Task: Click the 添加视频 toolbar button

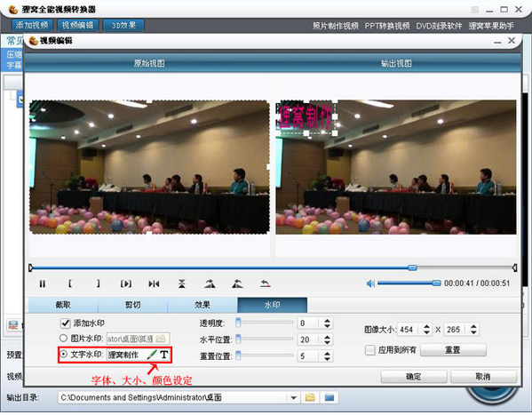Action: [x=32, y=25]
